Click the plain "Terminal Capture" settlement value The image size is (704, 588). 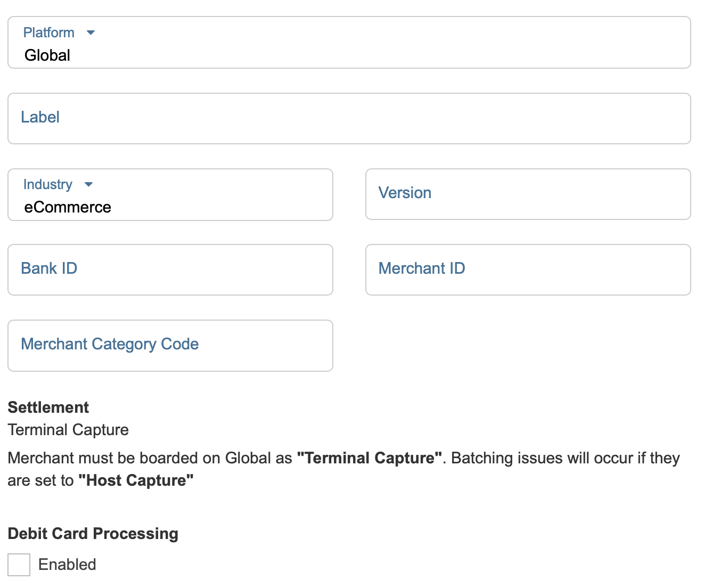point(68,430)
